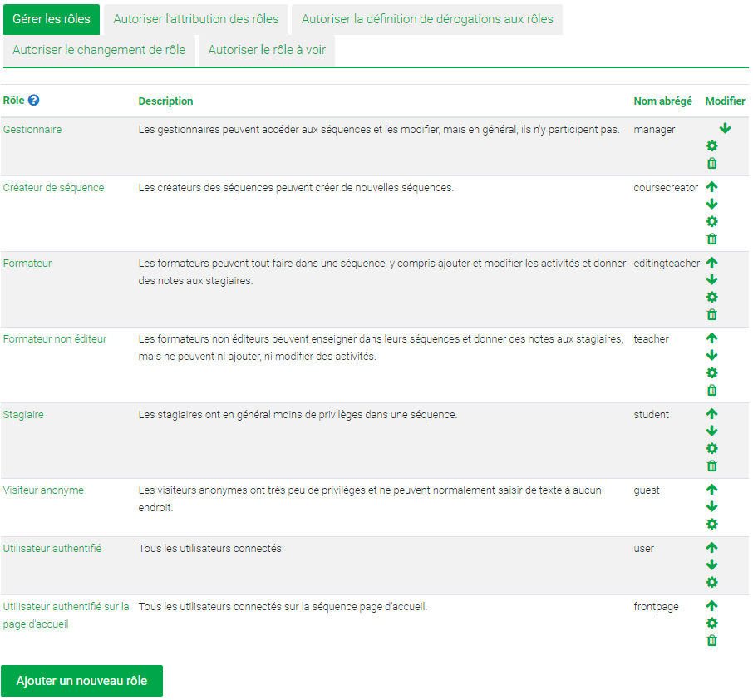Delete the Gestionnaire role
This screenshot has width=753, height=700.
click(711, 163)
